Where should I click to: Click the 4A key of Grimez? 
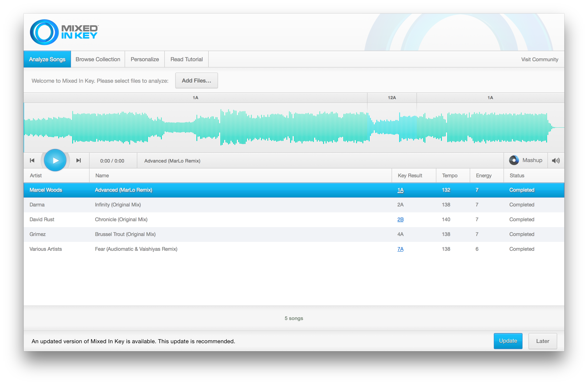pos(400,234)
